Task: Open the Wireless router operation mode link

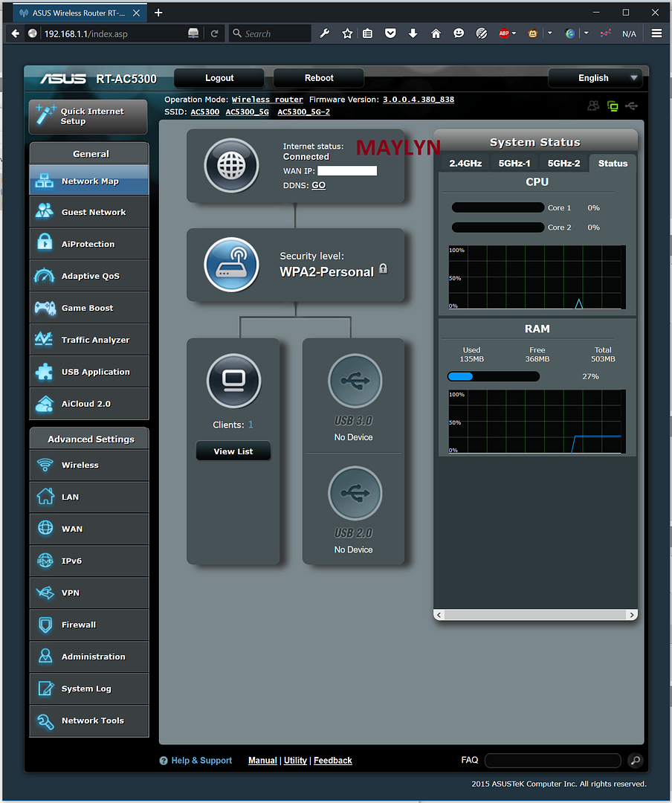Action: click(268, 100)
